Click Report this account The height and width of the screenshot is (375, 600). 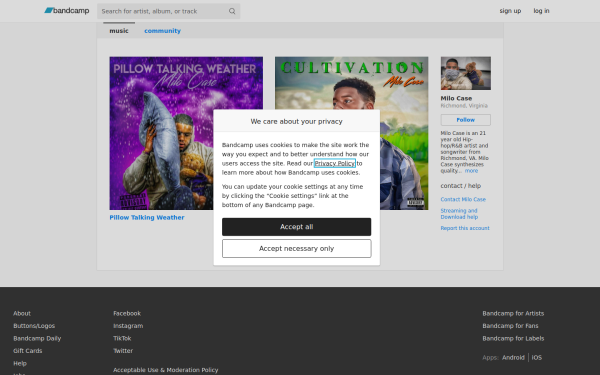pos(465,228)
